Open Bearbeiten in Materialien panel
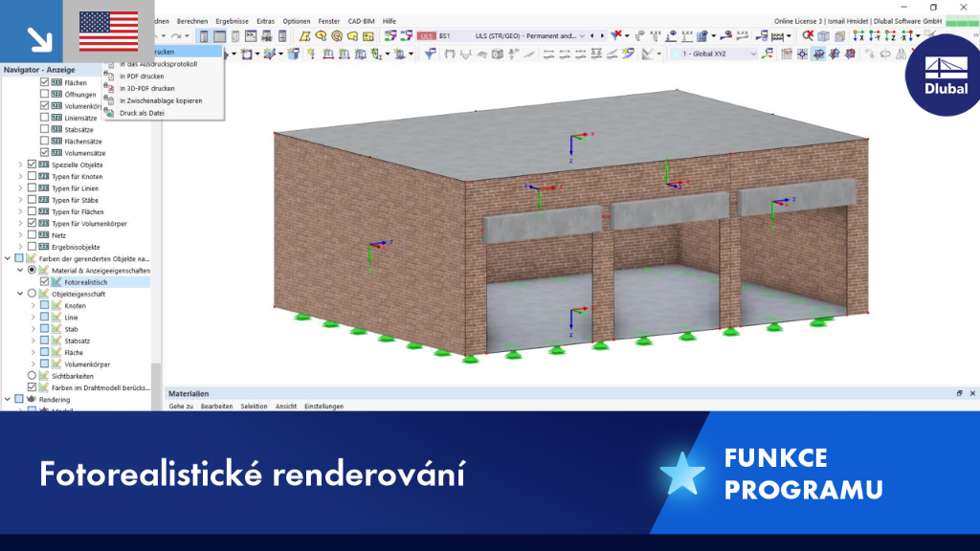980x551 pixels. [x=216, y=406]
